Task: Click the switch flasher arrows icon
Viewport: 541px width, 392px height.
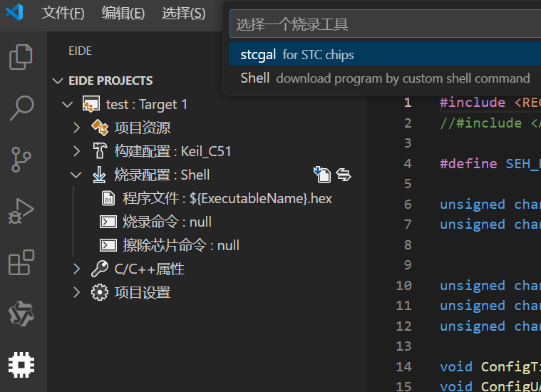Action: [344, 175]
